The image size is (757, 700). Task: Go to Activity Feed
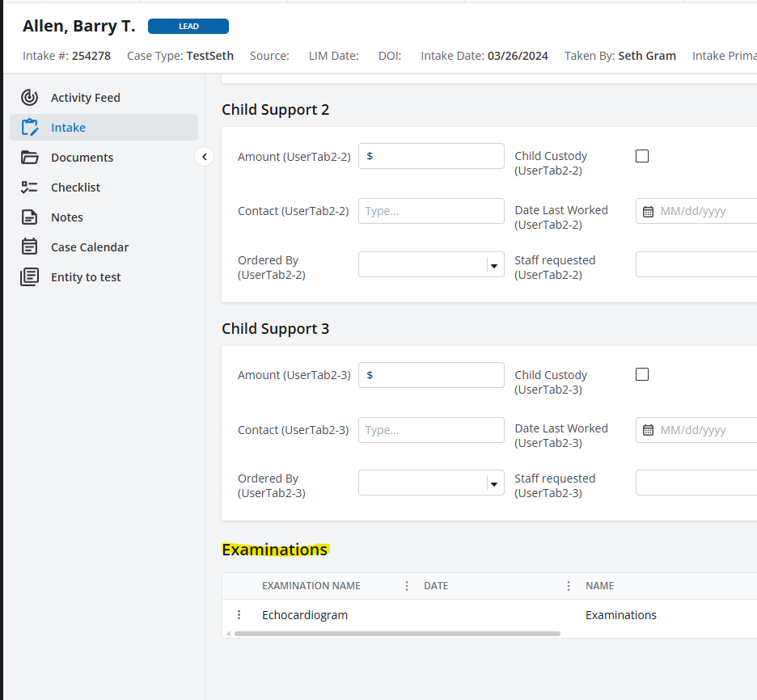pyautogui.click(x=86, y=98)
